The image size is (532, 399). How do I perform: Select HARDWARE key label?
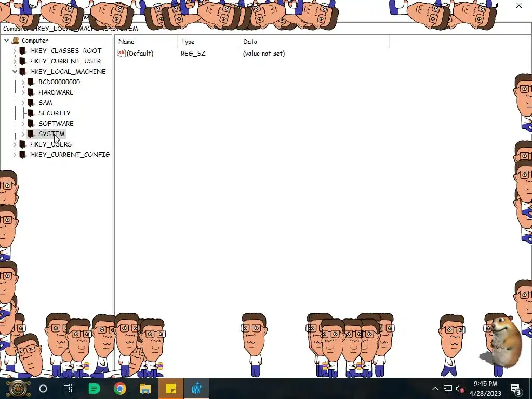[x=56, y=92]
